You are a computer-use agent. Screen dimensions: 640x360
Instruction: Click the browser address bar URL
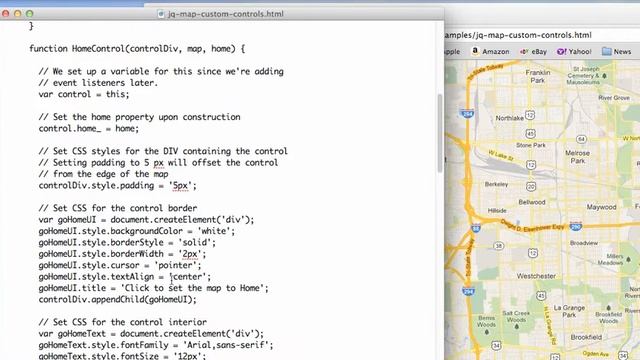[x=518, y=35]
